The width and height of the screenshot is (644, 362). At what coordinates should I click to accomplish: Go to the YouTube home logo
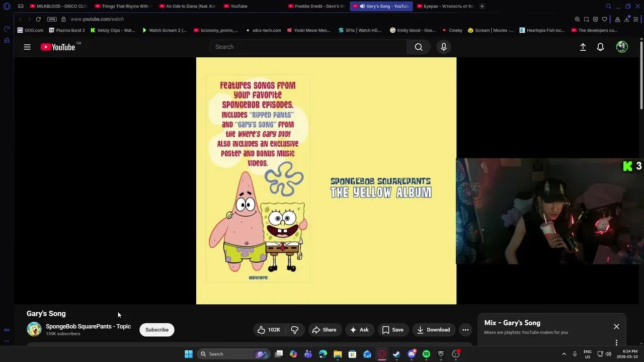tap(58, 47)
